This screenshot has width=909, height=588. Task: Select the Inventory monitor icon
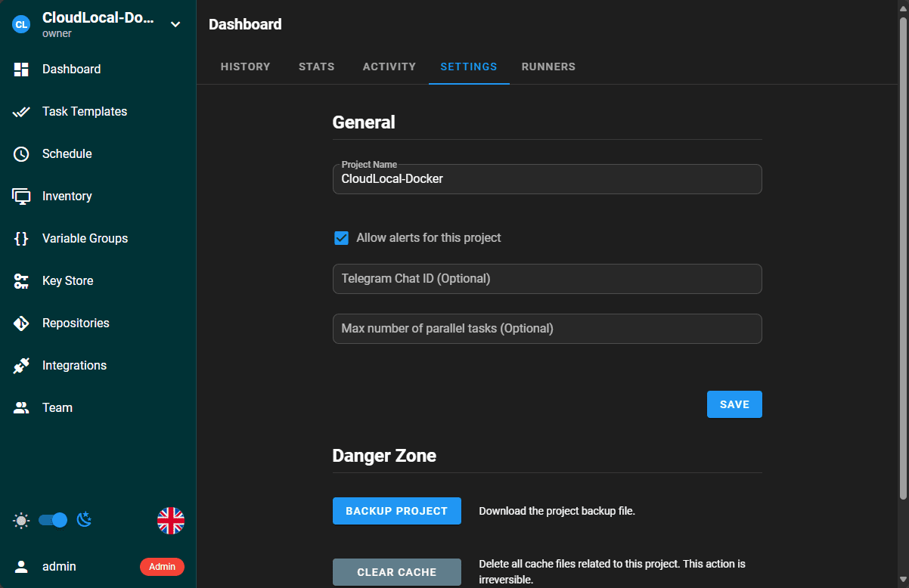pyautogui.click(x=21, y=197)
